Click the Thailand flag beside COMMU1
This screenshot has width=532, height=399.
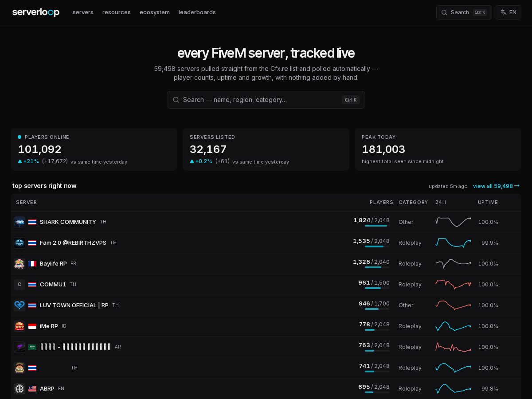click(x=32, y=285)
